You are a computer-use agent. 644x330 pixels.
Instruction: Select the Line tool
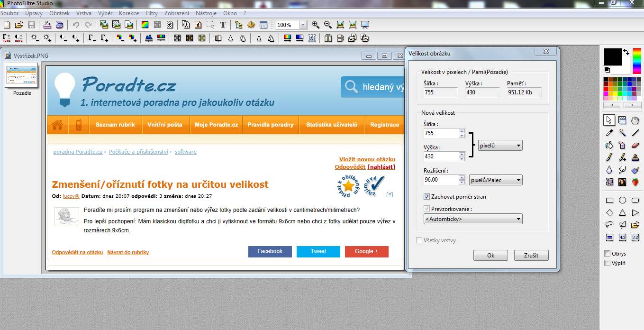pos(635,133)
